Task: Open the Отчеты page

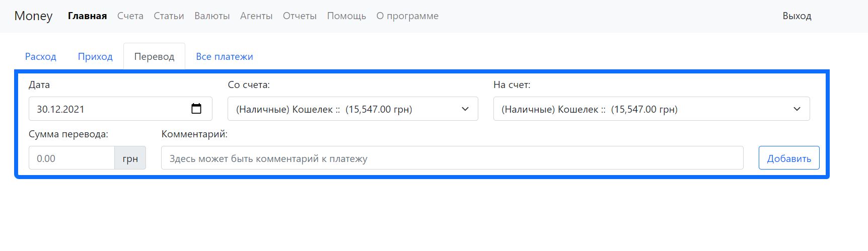Action: pyautogui.click(x=300, y=16)
